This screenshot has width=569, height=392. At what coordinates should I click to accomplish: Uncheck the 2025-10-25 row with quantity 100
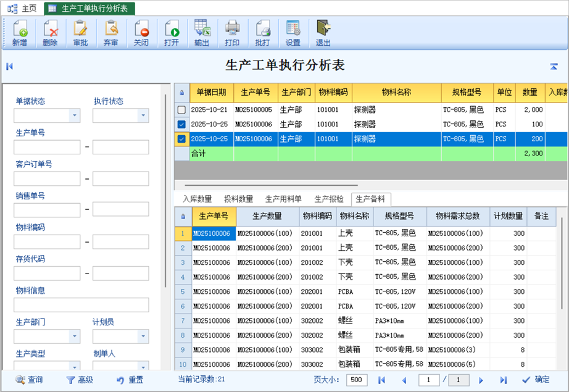pyautogui.click(x=181, y=124)
